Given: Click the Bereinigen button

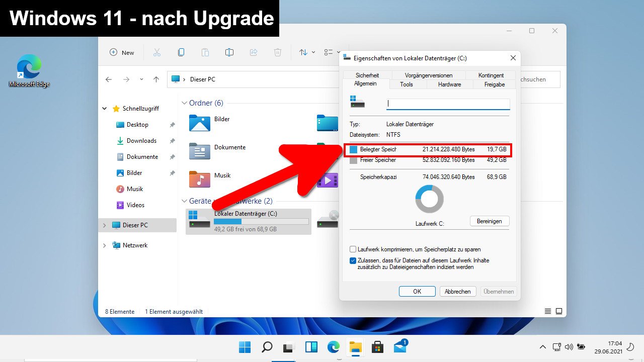Looking at the screenshot, I should click(x=489, y=221).
